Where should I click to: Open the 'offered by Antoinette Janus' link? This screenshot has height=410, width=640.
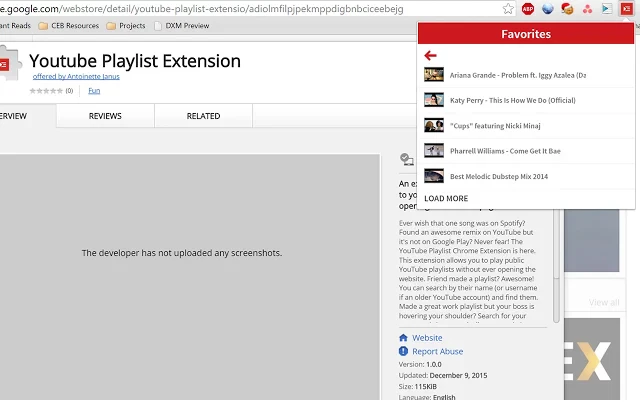pyautogui.click(x=76, y=76)
